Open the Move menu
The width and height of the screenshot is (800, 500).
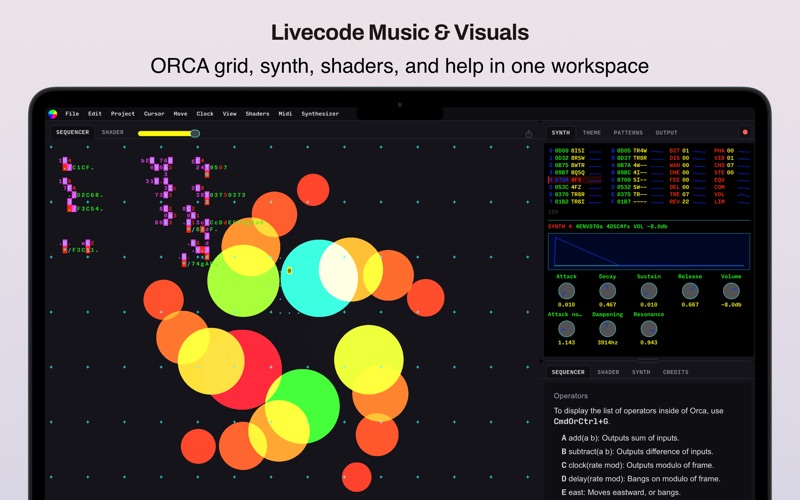(x=180, y=114)
